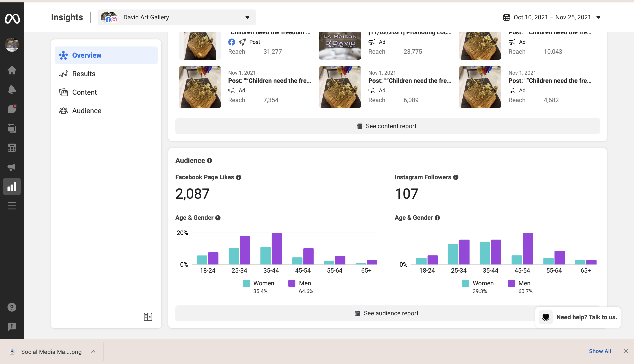
Task: Switch to the Results tab
Action: tap(83, 74)
